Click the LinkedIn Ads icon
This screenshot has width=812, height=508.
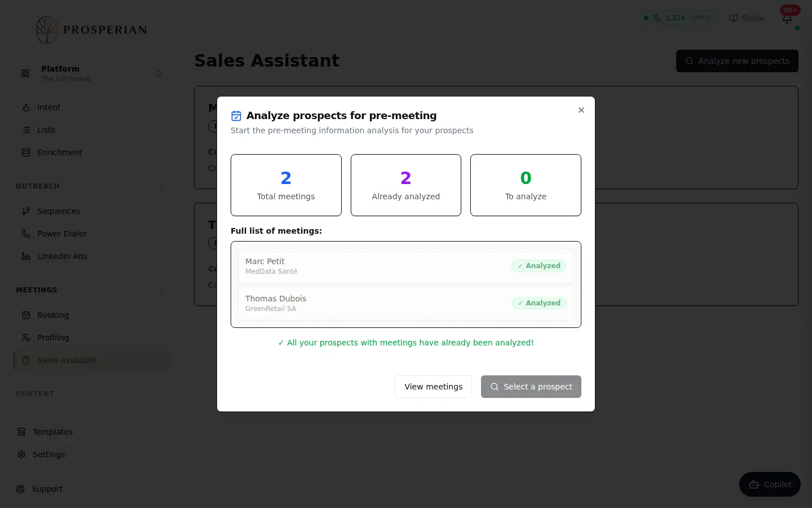tap(26, 256)
